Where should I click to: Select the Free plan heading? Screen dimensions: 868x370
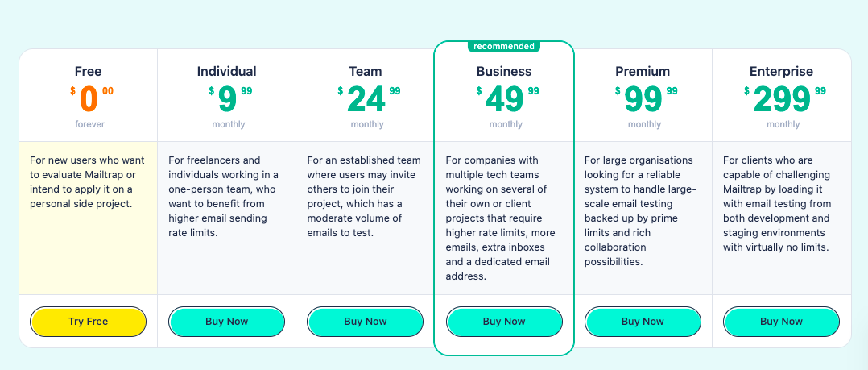[88, 71]
